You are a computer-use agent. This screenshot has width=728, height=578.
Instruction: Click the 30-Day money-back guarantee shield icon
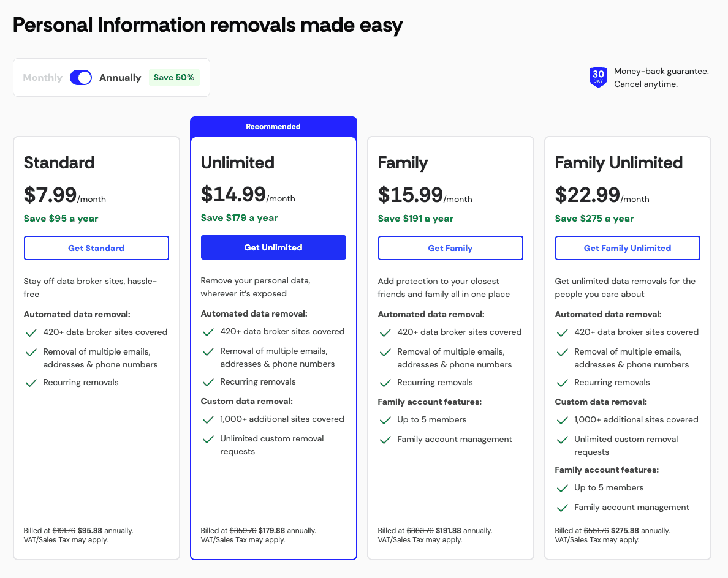tap(597, 77)
